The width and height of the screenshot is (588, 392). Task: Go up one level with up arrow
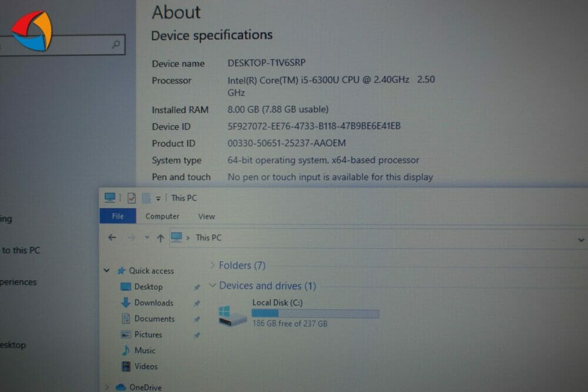coord(161,238)
